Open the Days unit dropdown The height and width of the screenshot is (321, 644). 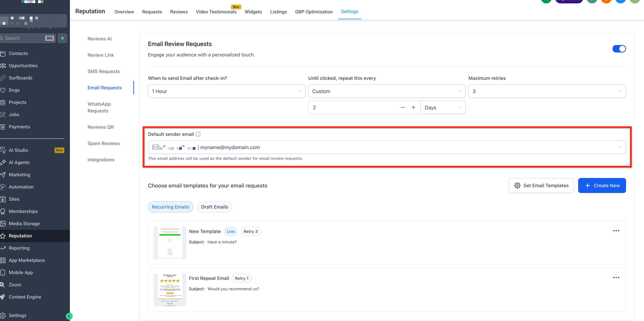coord(443,108)
